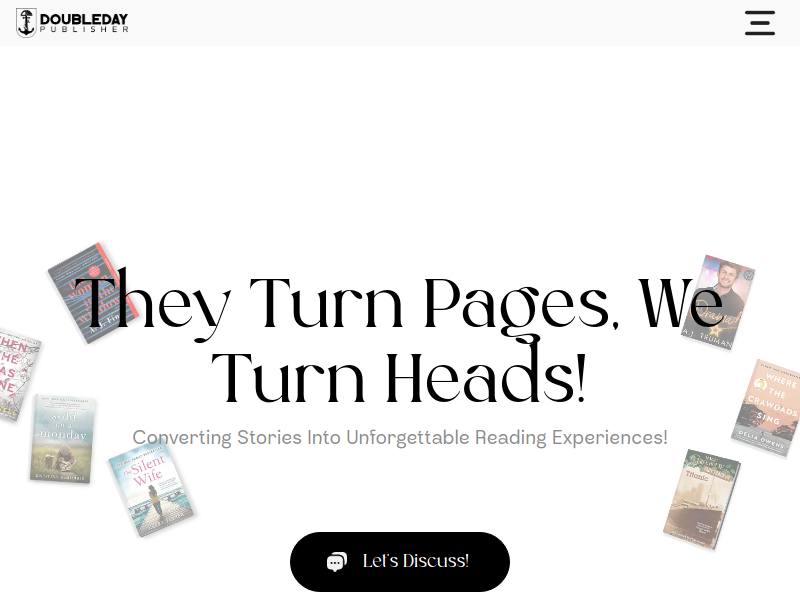Select the Where the Crawdads Sing cover
Image resolution: width=800 pixels, height=600 pixels.
pyautogui.click(x=768, y=408)
